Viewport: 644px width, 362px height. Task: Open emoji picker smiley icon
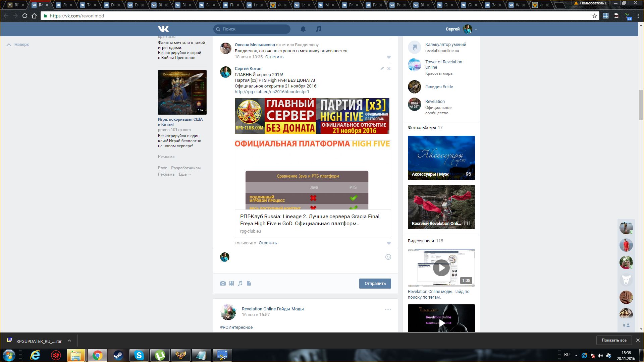(388, 257)
